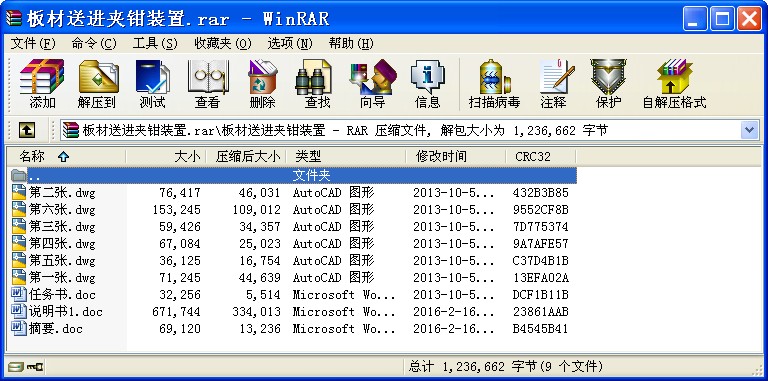
Task: Click the 信息 (Info) toolbar icon
Action: click(x=427, y=77)
